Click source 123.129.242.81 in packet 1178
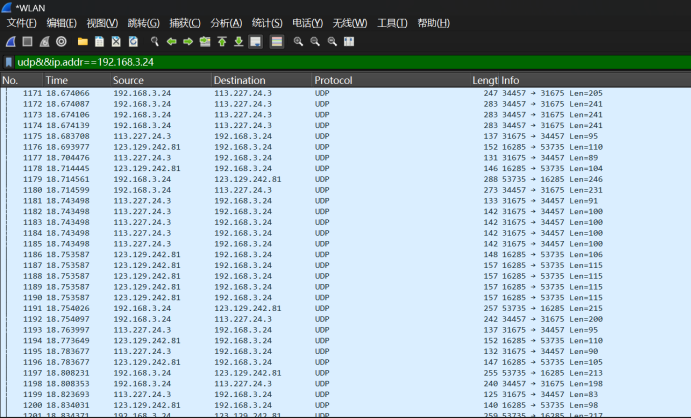 (x=147, y=169)
